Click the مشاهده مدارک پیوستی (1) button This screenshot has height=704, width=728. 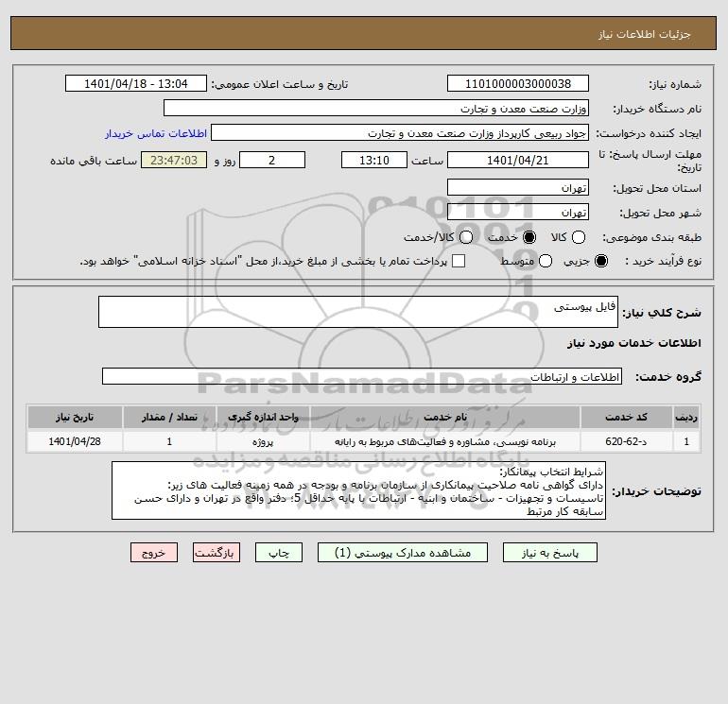[403, 553]
